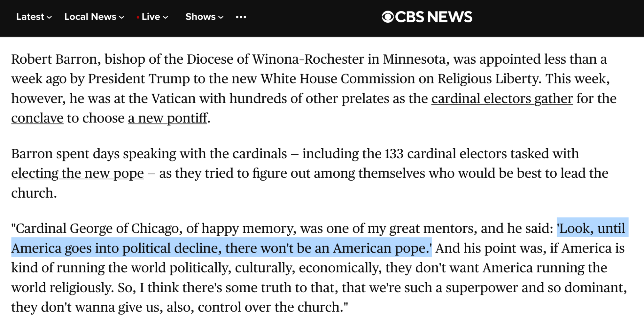Follow the 'conclave' hyperlink
This screenshot has height=329, width=644.
(37, 118)
